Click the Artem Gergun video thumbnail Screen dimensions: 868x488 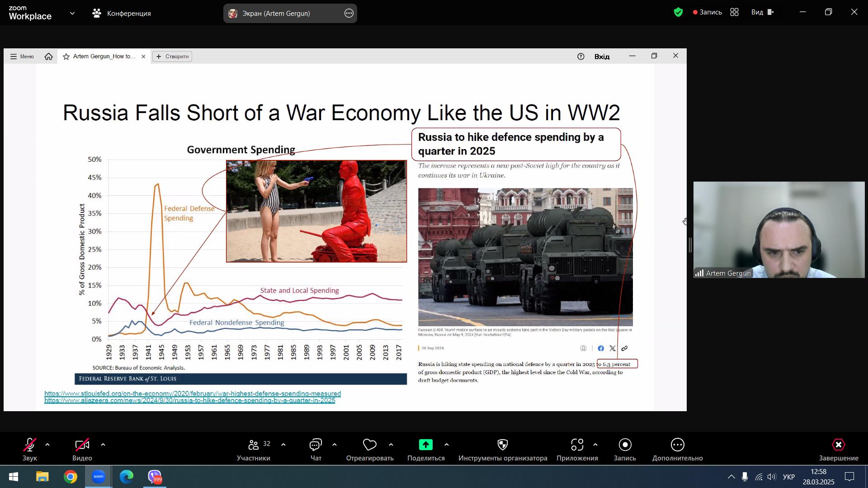(779, 230)
